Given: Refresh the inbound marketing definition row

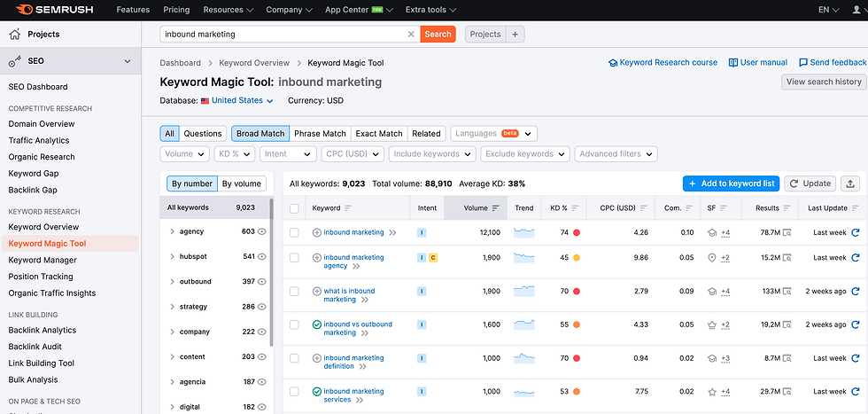Looking at the screenshot, I should point(856,358).
